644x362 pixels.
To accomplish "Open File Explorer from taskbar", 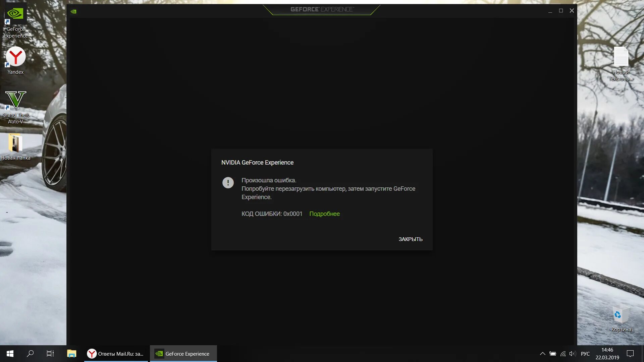I will pyautogui.click(x=71, y=354).
